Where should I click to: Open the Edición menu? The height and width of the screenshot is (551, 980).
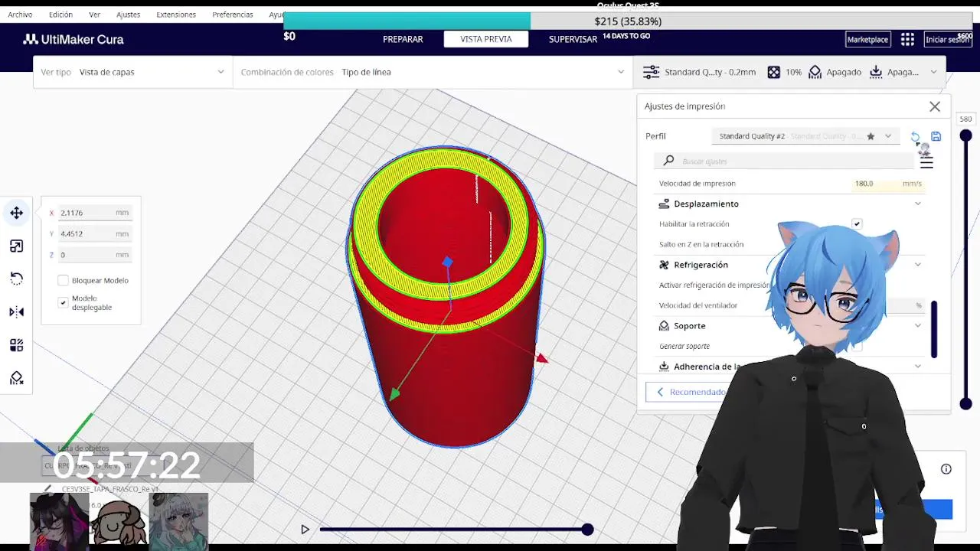click(60, 15)
